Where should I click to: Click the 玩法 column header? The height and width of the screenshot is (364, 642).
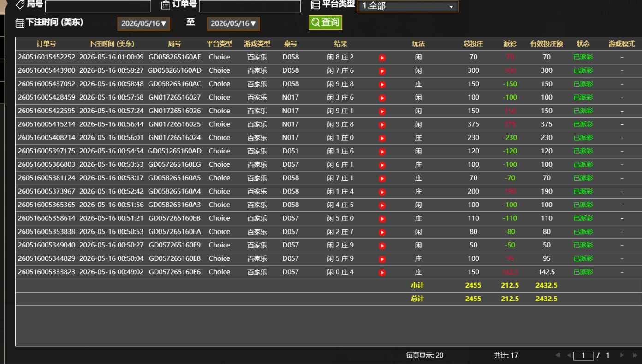pos(418,44)
